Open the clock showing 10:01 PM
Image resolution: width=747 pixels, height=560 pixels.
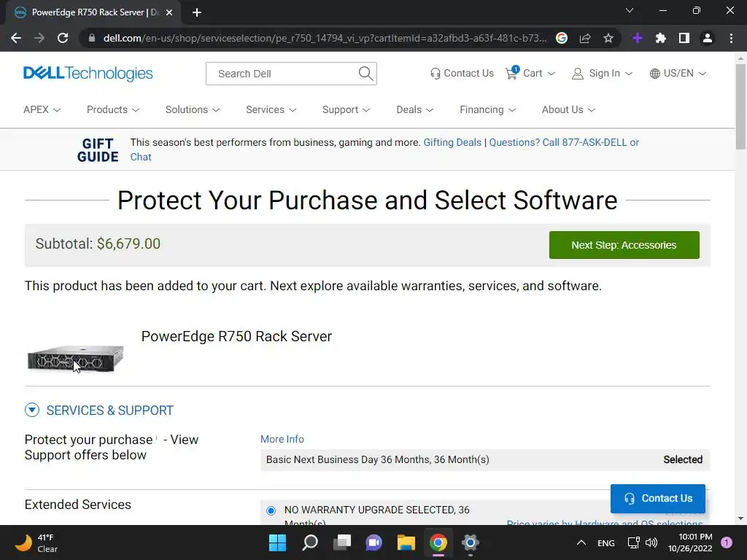click(690, 542)
